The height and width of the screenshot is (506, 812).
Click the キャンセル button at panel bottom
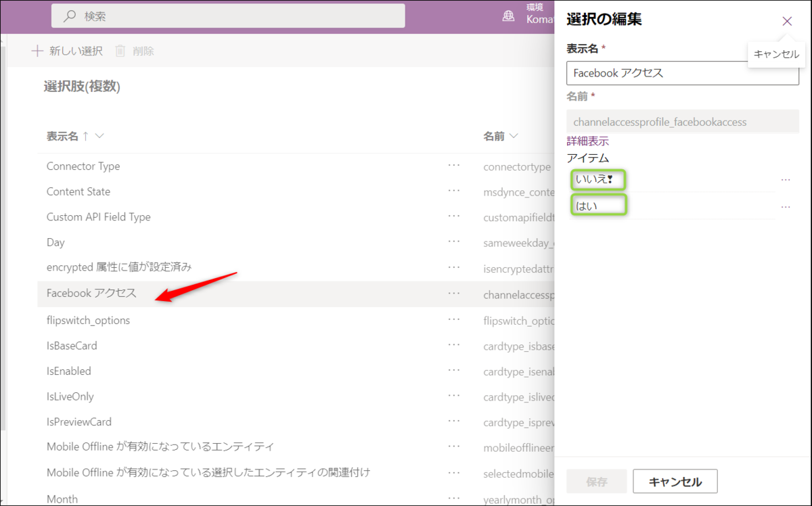pyautogui.click(x=675, y=481)
